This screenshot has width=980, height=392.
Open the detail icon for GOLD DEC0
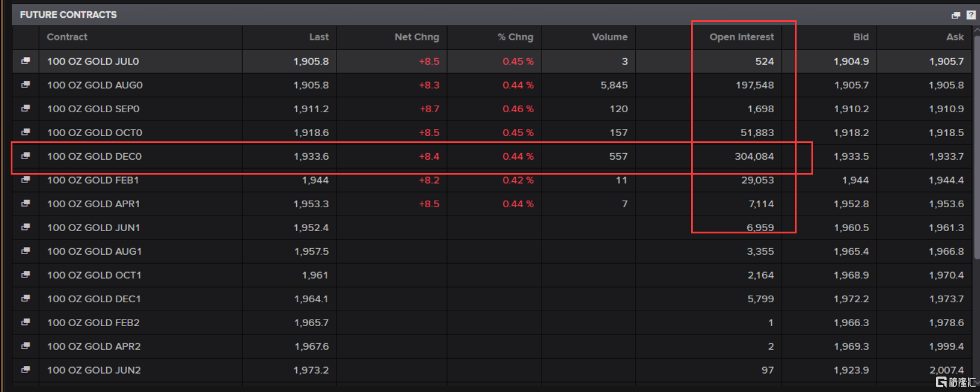[x=26, y=156]
